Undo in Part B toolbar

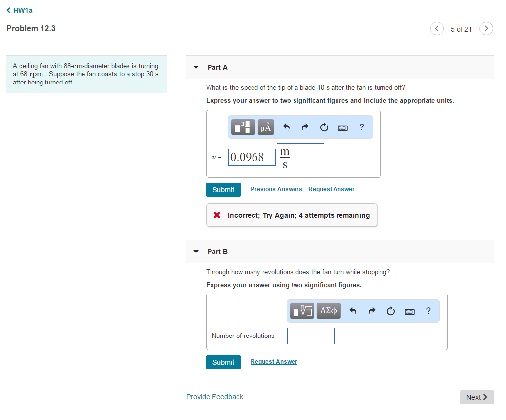click(353, 311)
